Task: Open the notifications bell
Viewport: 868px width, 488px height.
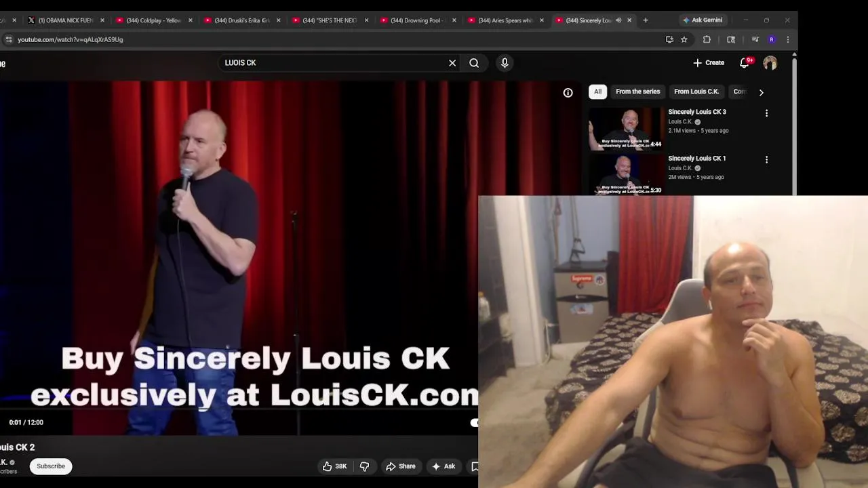Action: point(745,62)
